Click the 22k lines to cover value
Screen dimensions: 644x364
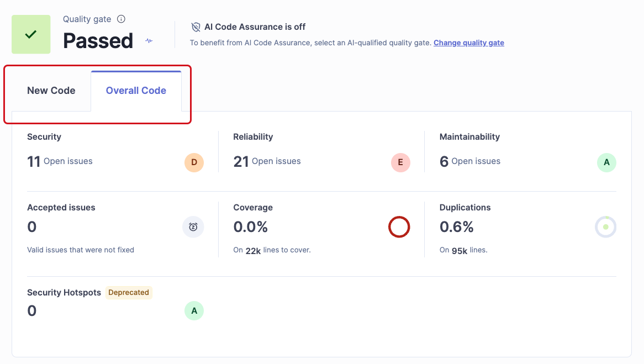253,251
